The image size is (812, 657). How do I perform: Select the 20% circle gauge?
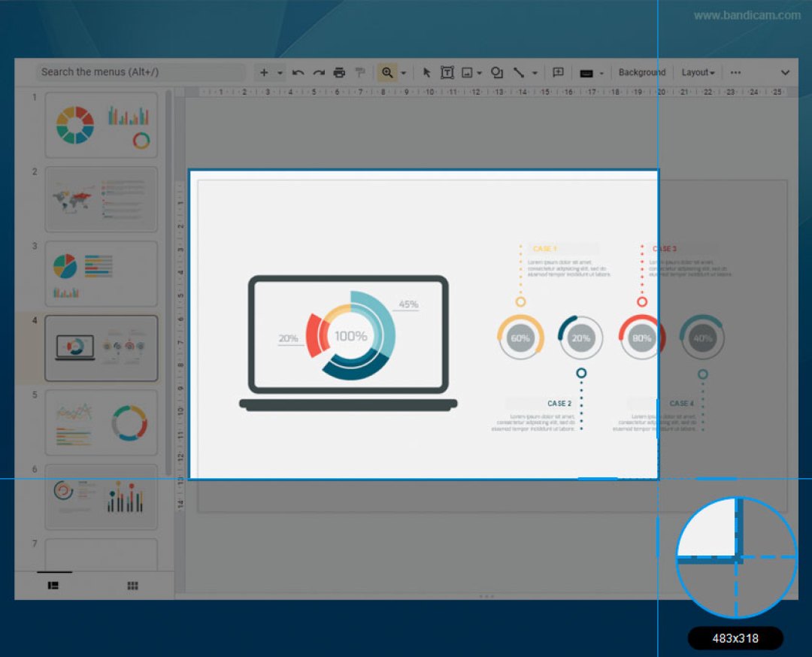[x=580, y=338]
